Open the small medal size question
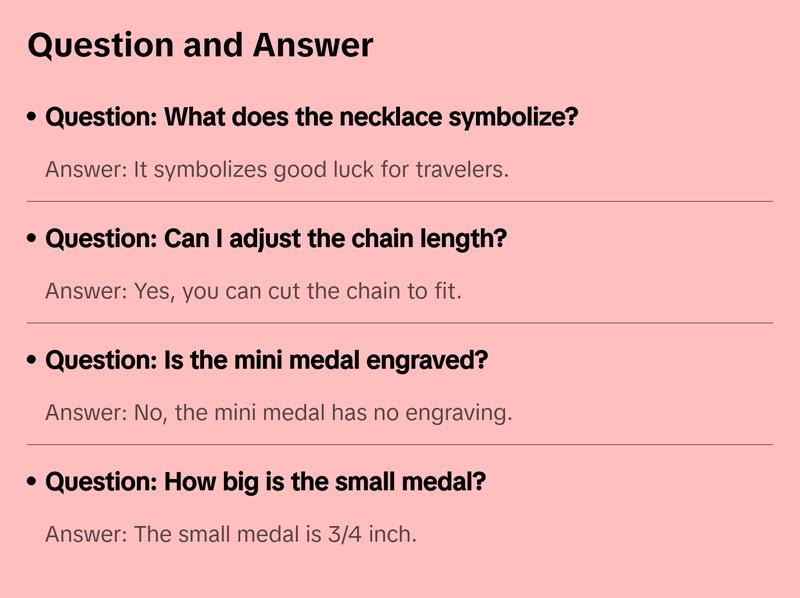 (x=266, y=482)
